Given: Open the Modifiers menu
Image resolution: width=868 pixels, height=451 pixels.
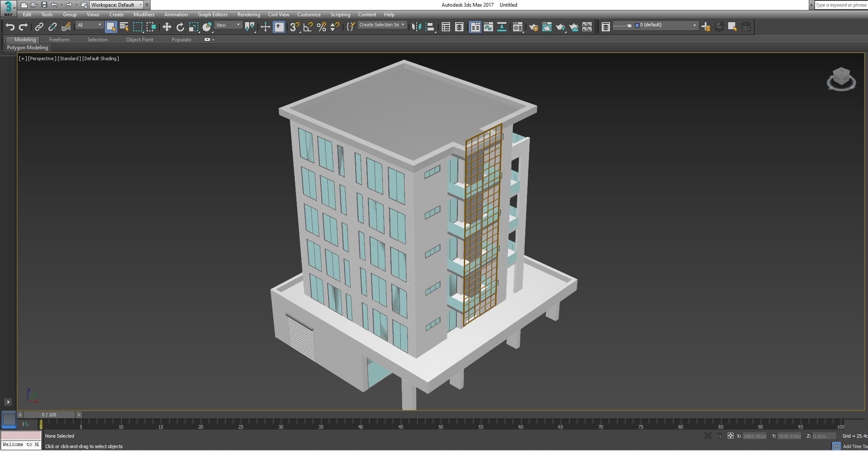Looking at the screenshot, I should pyautogui.click(x=144, y=14).
